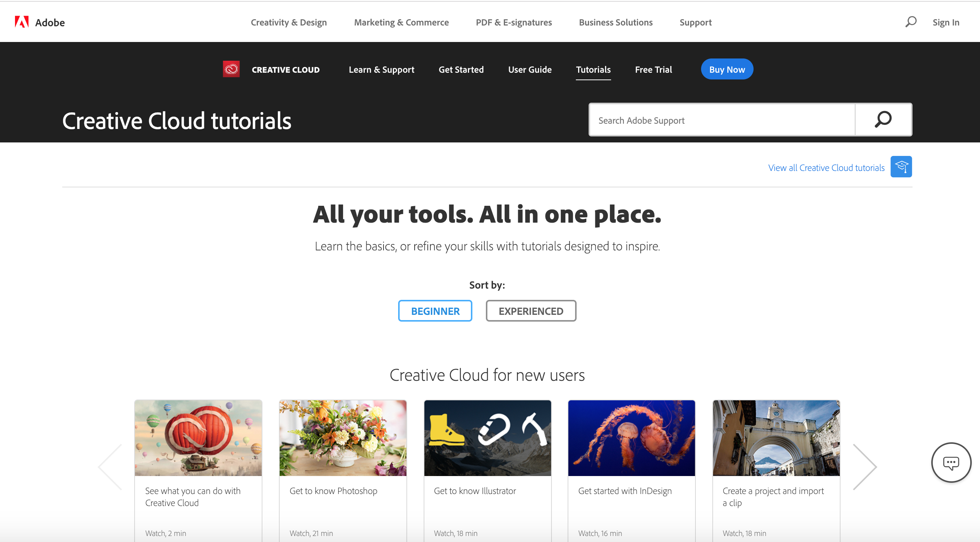Click 'Creative Cloud for new users' heading
The width and height of the screenshot is (980, 542).
pyautogui.click(x=487, y=375)
